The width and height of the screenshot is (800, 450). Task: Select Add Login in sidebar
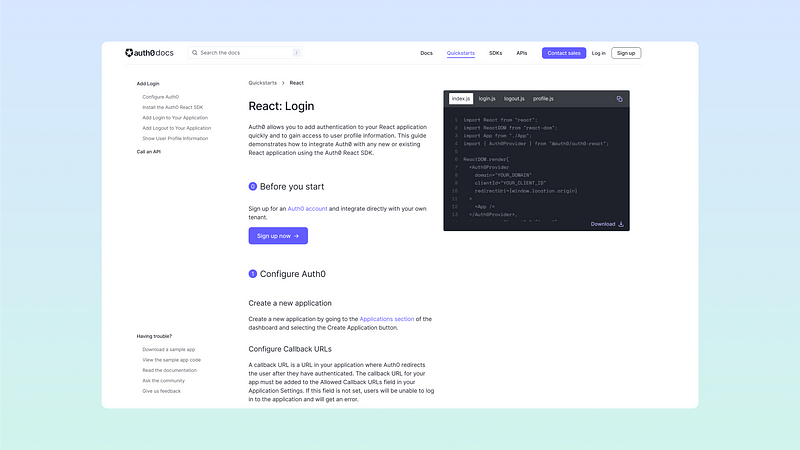click(148, 84)
